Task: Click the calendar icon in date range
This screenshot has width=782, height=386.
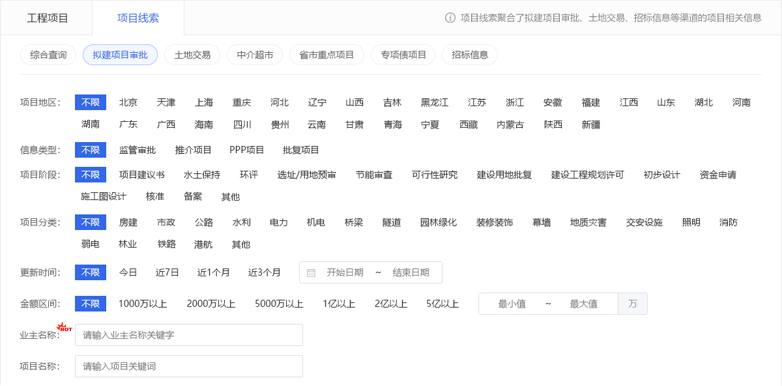Action: tap(311, 273)
